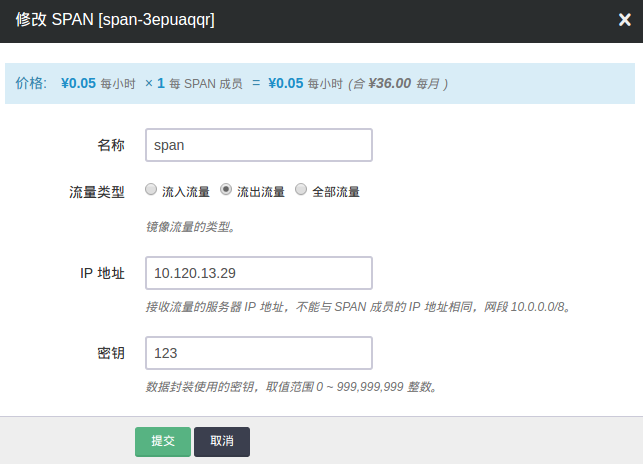643x464 pixels.
Task: Click the IP 地址 field label
Action: (102, 274)
